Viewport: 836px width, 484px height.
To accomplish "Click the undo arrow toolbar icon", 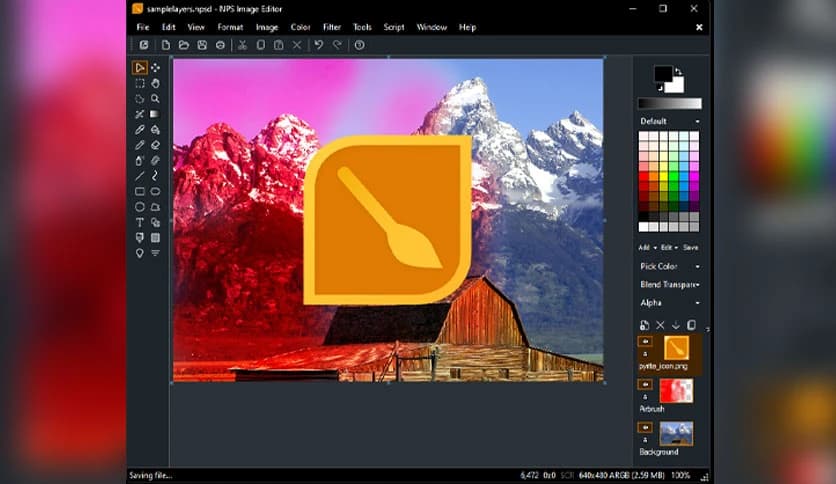I will pyautogui.click(x=319, y=45).
